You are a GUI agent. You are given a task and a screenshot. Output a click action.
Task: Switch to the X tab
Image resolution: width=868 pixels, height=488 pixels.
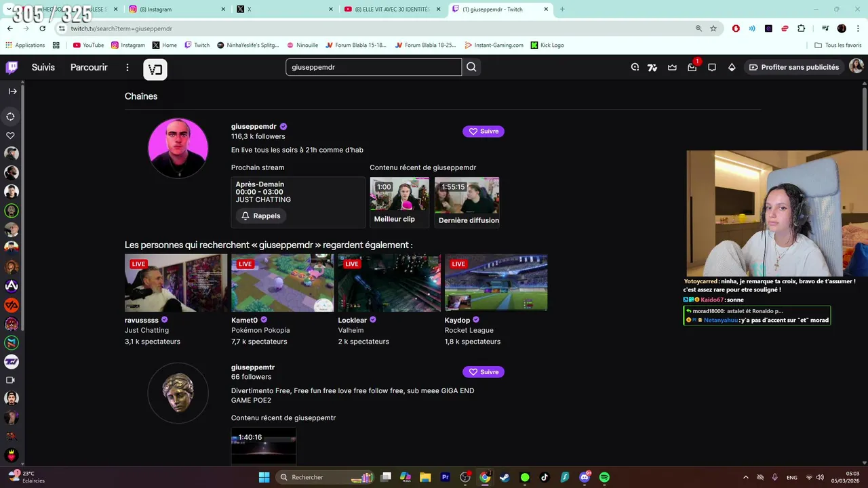point(285,9)
